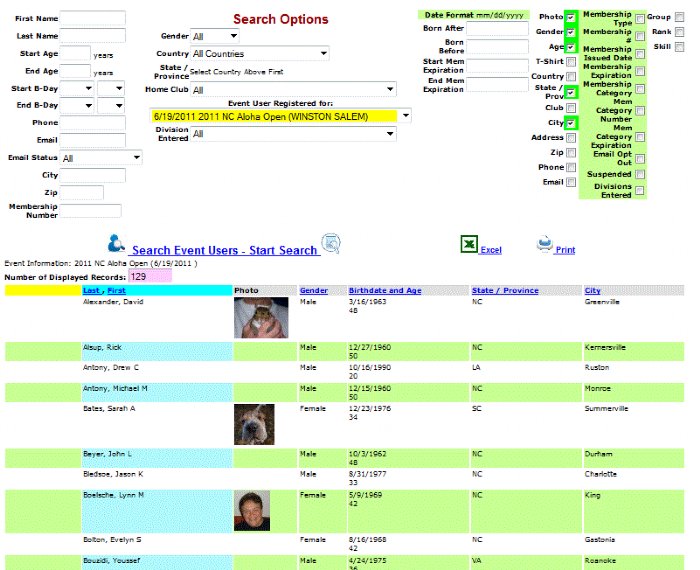Focus the Membership Number field
The height and width of the screenshot is (570, 700).
click(91, 211)
